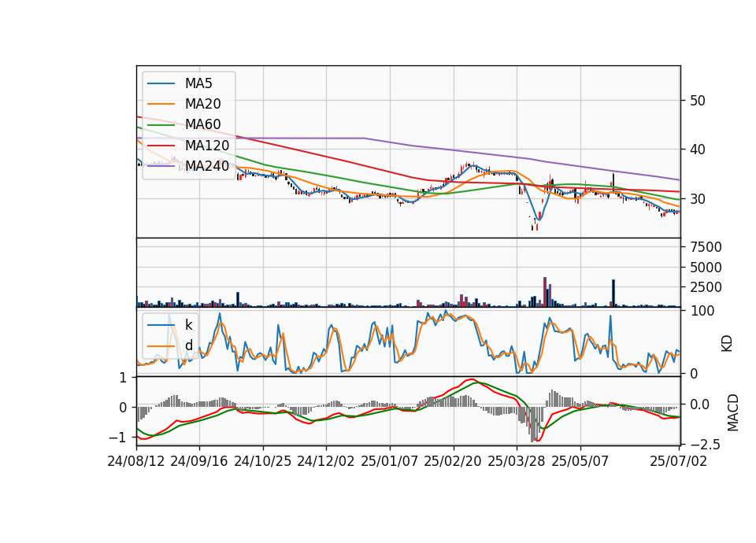756x543 pixels.
Task: Click the 24/09/16 date axis label
Action: click(x=199, y=461)
